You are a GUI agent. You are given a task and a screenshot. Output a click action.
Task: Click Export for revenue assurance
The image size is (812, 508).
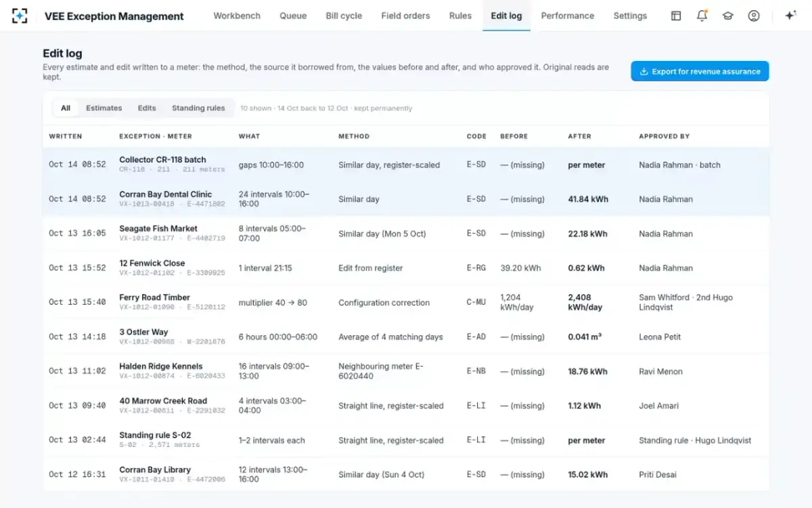pyautogui.click(x=700, y=71)
